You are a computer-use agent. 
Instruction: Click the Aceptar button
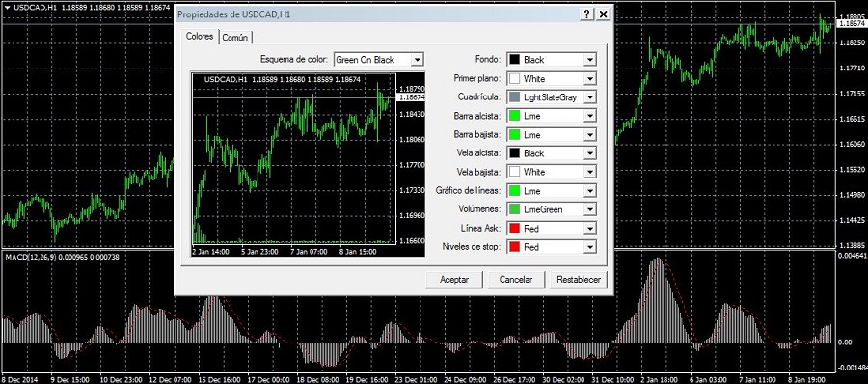click(x=454, y=280)
